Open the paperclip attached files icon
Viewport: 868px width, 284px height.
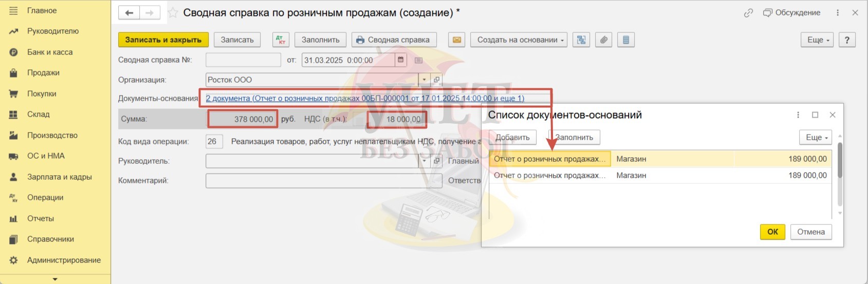click(x=603, y=40)
